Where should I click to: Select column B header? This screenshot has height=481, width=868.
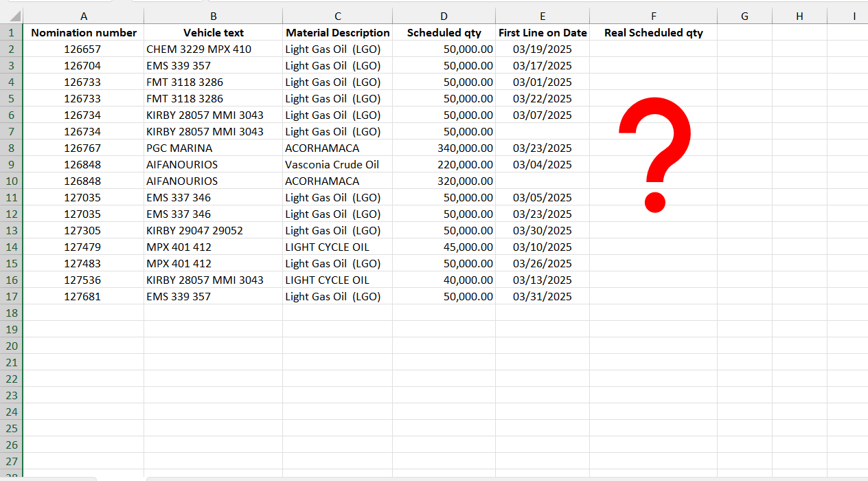pyautogui.click(x=214, y=16)
